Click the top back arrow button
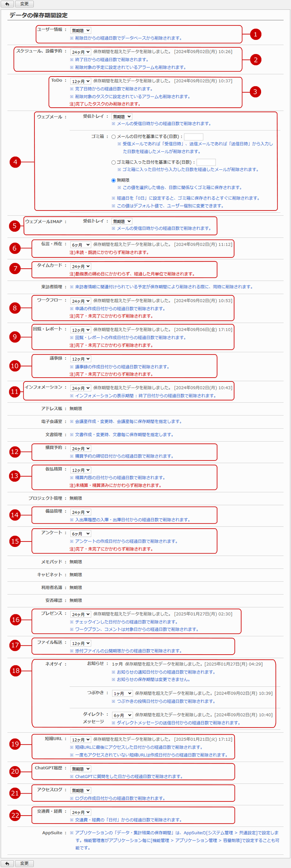The width and height of the screenshot is (291, 868). tap(7, 4)
